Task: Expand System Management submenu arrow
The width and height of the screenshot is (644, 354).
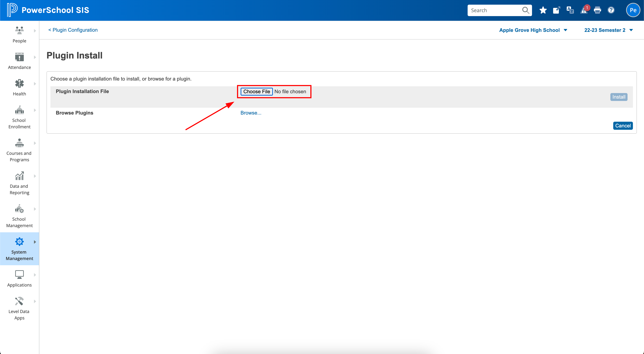Action: (x=35, y=242)
